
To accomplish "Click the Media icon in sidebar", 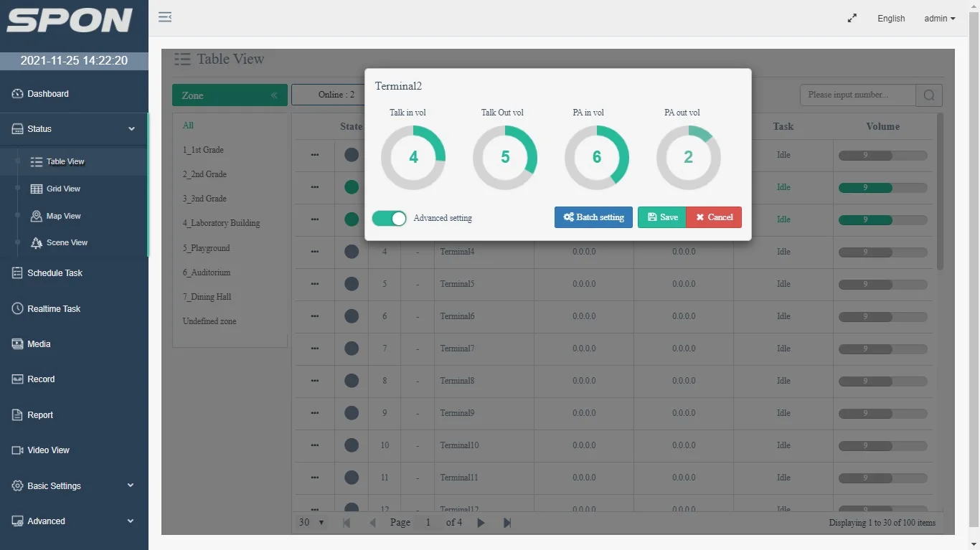I will pos(17,344).
